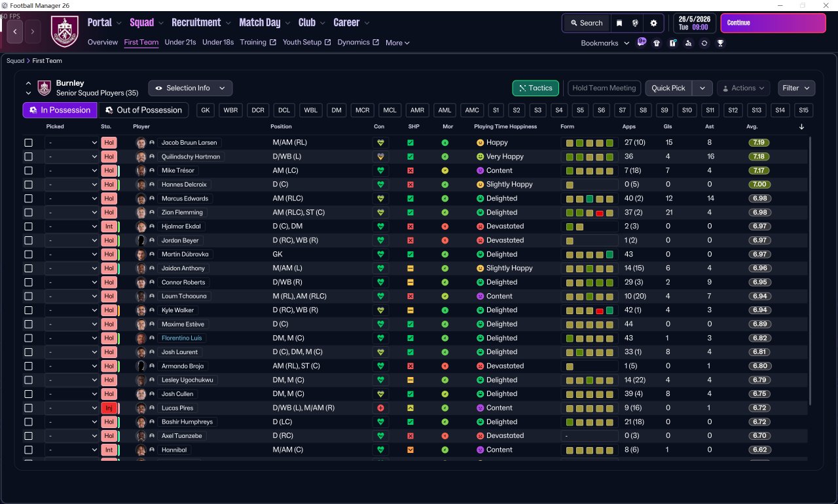Open the globe world icon
Image resolution: width=838 pixels, height=504 pixels.
tap(635, 23)
